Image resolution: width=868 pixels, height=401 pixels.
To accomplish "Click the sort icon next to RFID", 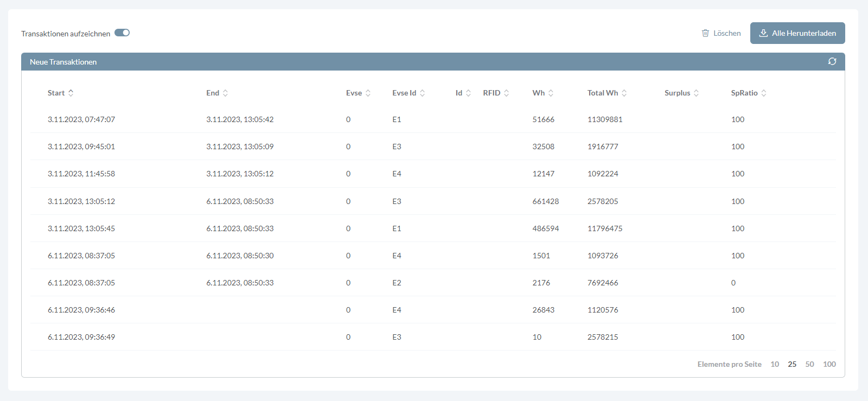I will click(x=507, y=93).
